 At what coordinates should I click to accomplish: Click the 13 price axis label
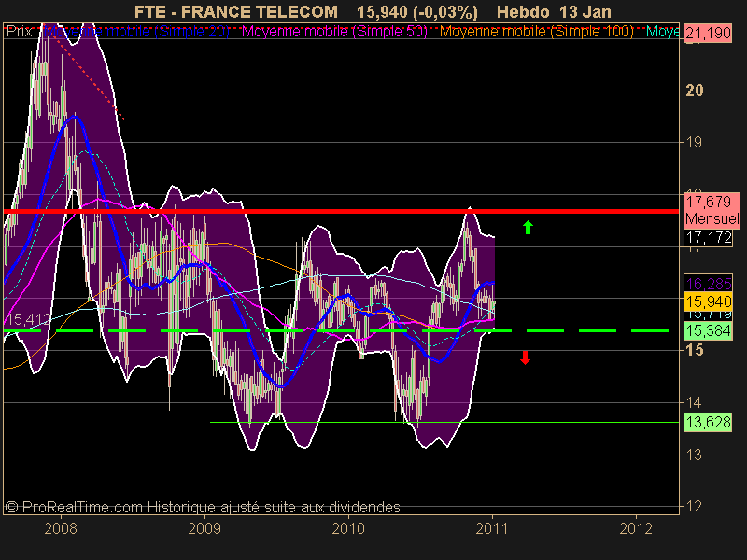(x=694, y=455)
